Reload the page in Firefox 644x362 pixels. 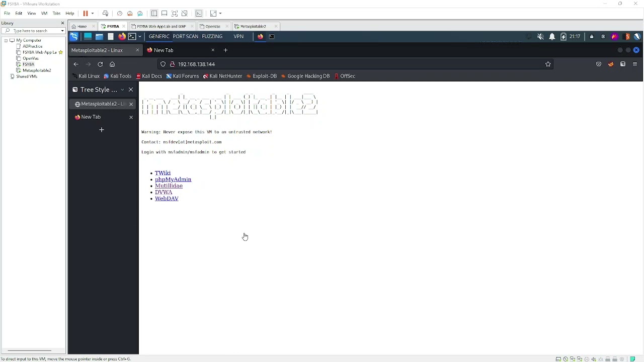tap(100, 64)
